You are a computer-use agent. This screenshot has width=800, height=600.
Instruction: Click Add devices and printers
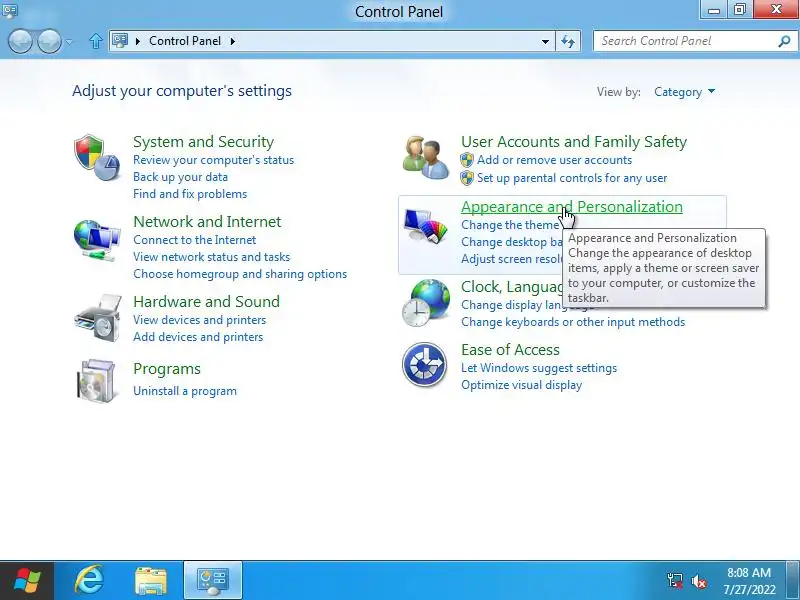pos(198,337)
